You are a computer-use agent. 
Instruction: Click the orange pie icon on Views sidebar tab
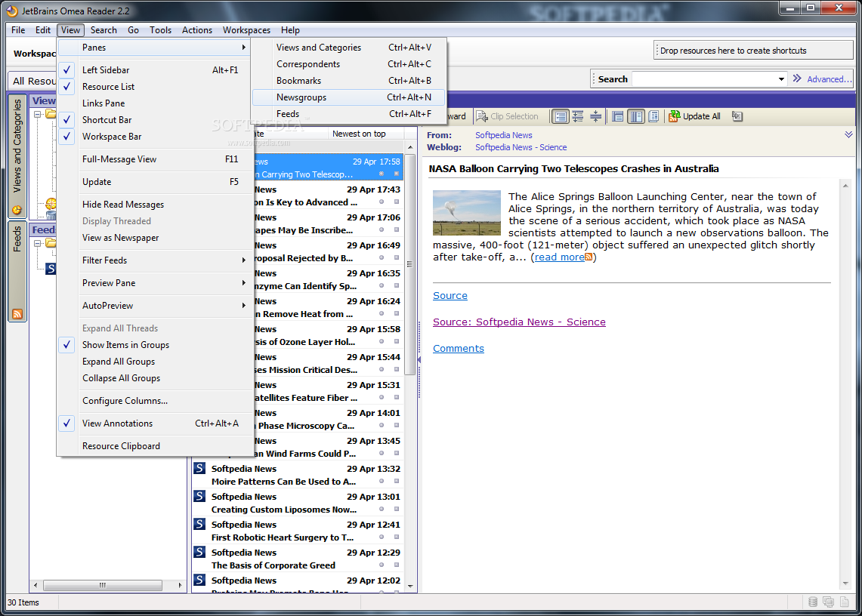(x=17, y=210)
